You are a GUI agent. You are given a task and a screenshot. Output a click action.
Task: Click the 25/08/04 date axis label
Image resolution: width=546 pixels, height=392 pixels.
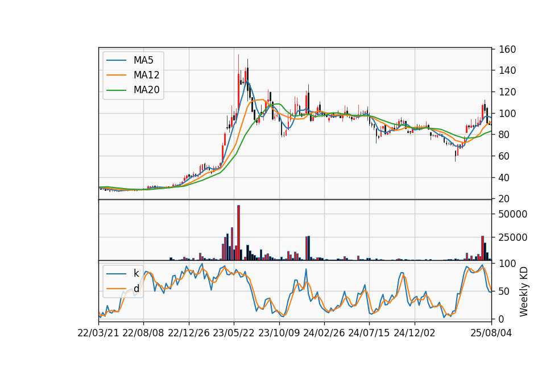491,333
